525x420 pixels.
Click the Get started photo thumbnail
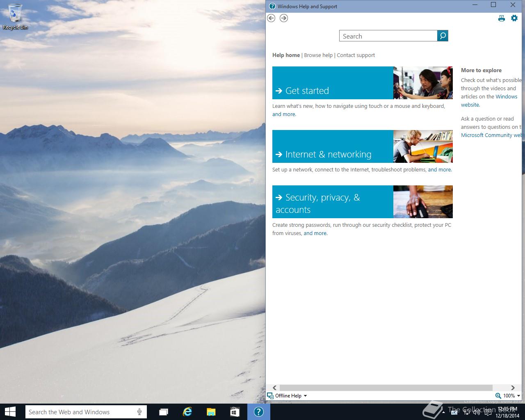423,83
